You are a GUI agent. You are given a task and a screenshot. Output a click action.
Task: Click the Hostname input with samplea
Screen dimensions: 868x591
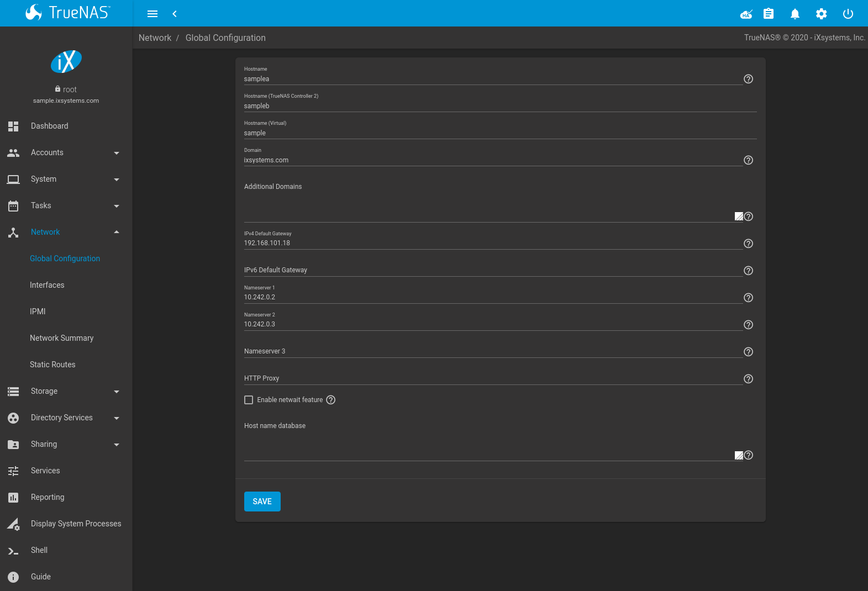pos(493,79)
